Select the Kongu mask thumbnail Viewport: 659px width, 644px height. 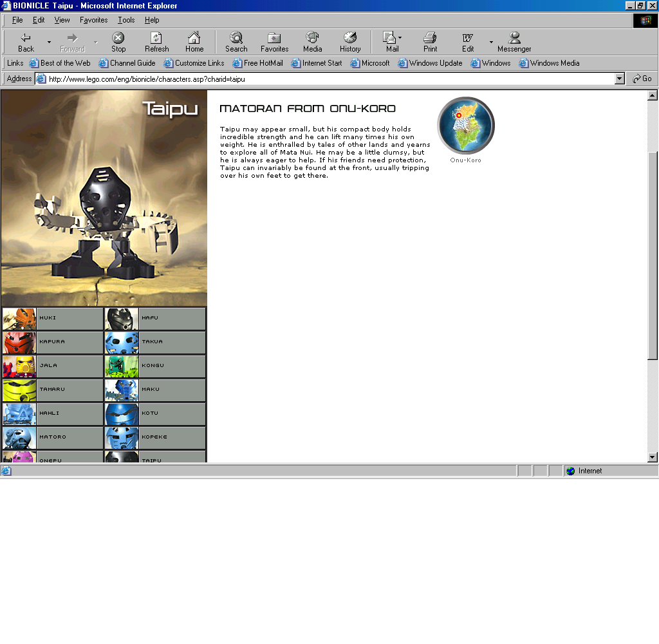pos(122,366)
